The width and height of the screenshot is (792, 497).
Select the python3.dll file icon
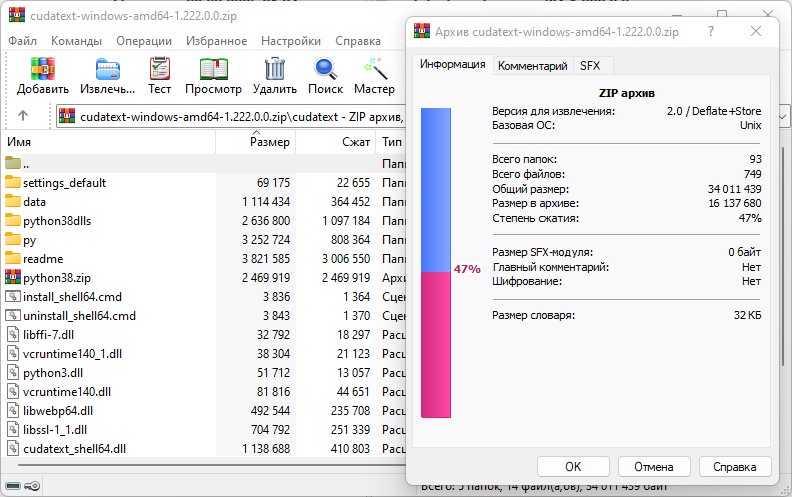(x=13, y=373)
